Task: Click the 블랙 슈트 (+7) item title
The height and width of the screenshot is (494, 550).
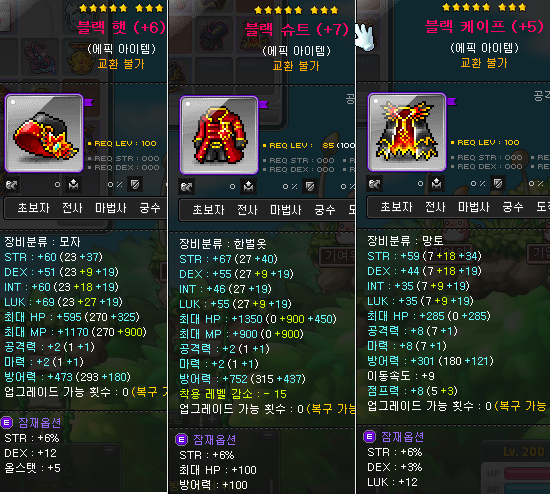Action: [x=297, y=29]
